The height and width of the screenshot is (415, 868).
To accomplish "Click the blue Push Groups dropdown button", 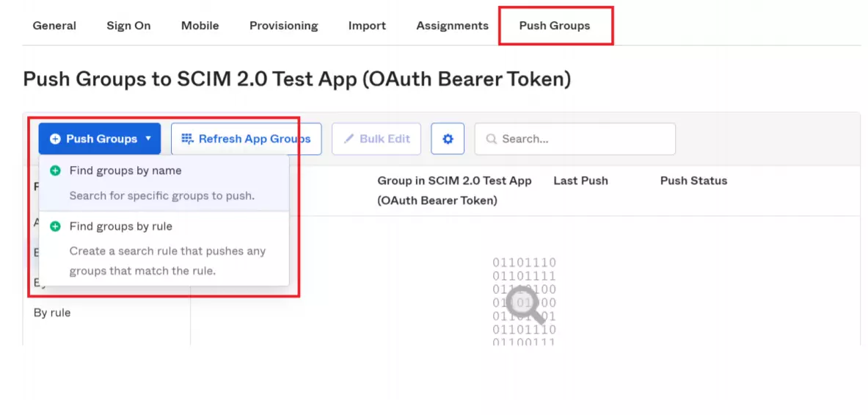I will [100, 139].
